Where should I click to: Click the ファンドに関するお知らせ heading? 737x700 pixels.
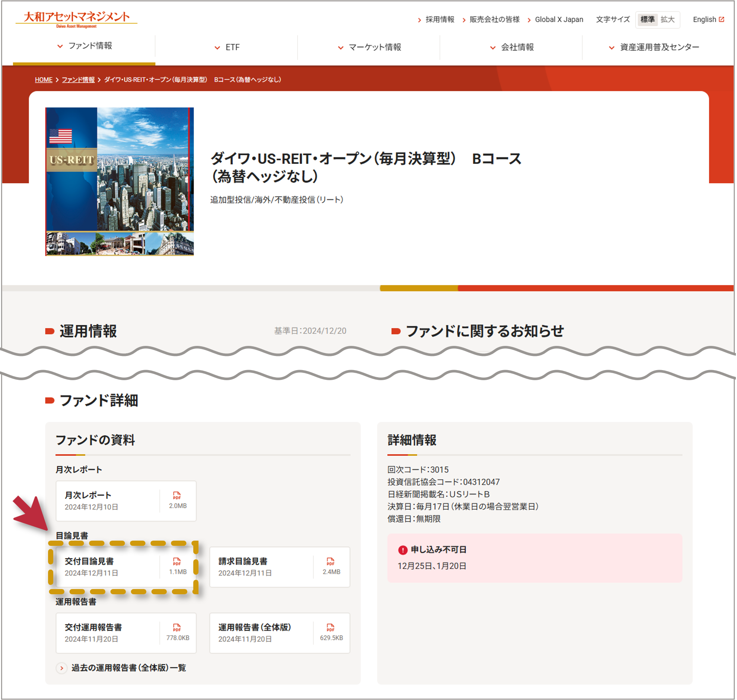coord(486,331)
